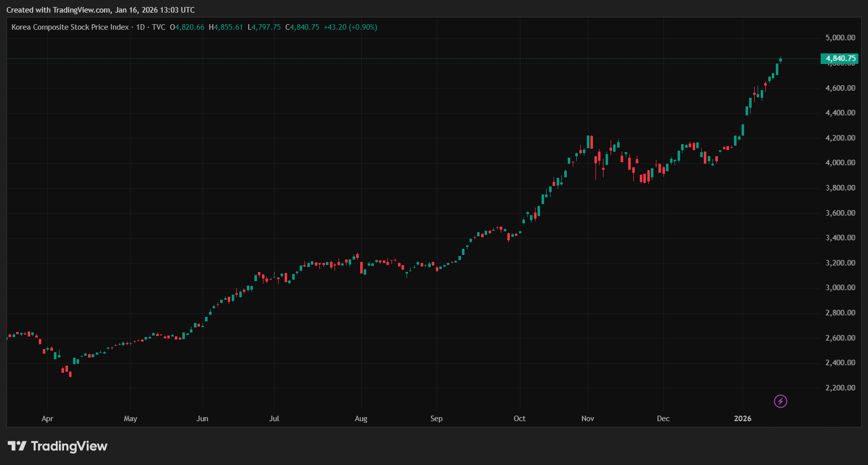
Task: Select the Apr marker on time axis
Action: coord(47,419)
